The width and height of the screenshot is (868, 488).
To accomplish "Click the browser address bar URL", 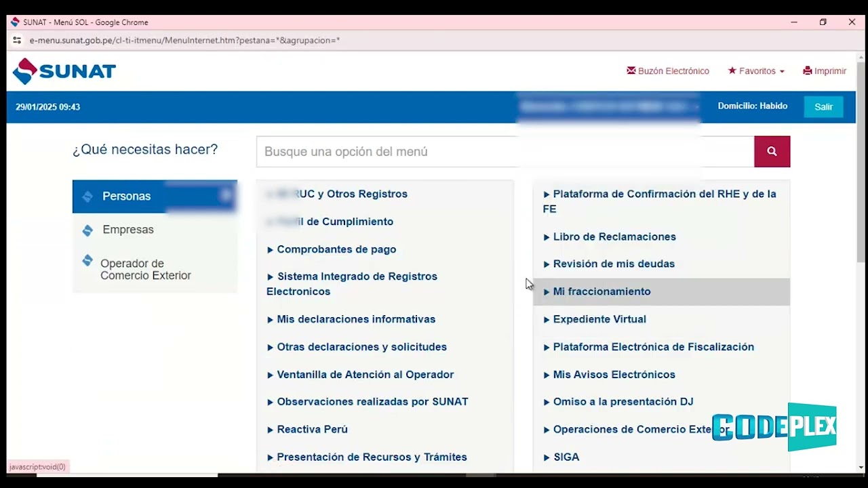I will (x=184, y=41).
